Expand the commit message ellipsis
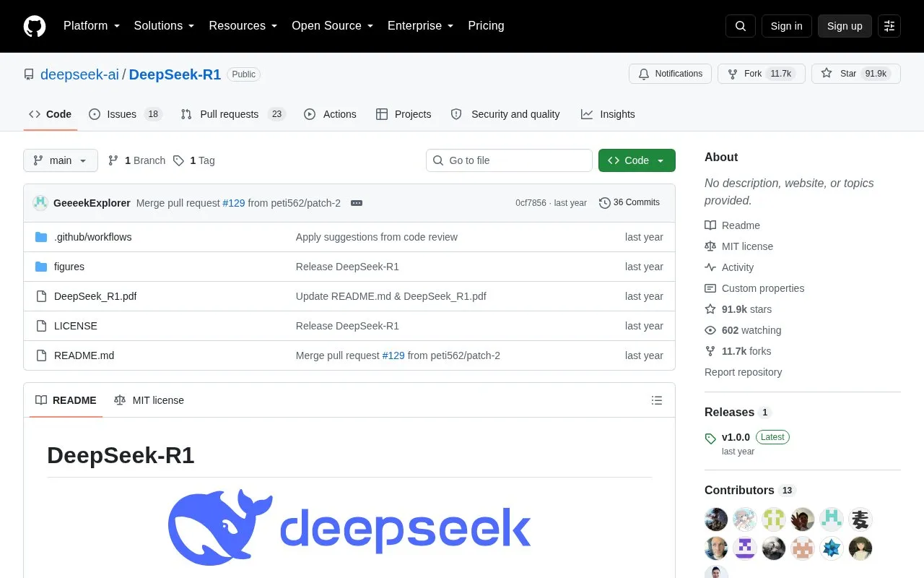 coord(357,203)
